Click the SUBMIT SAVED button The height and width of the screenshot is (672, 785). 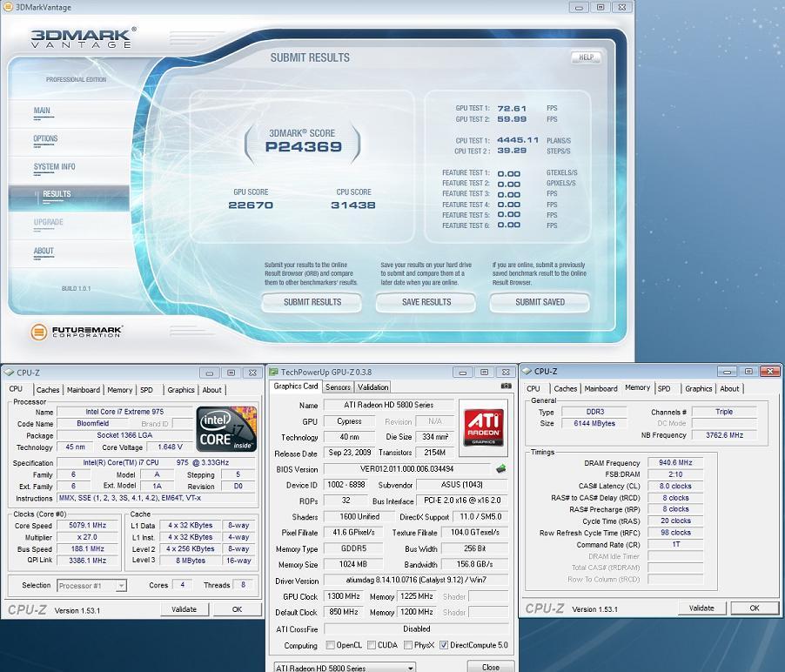click(x=540, y=302)
